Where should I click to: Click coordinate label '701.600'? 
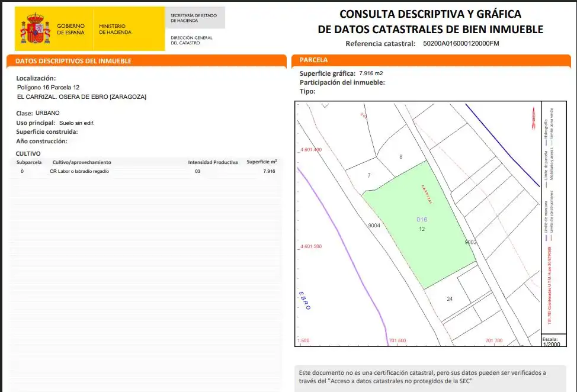click(398, 340)
